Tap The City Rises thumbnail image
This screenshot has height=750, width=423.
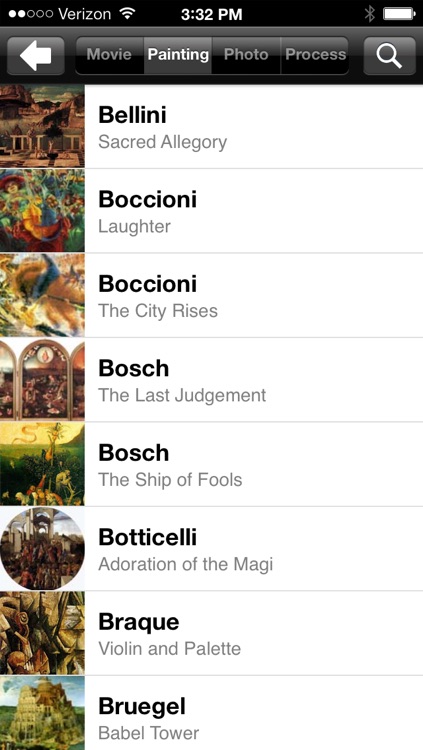coord(42,295)
